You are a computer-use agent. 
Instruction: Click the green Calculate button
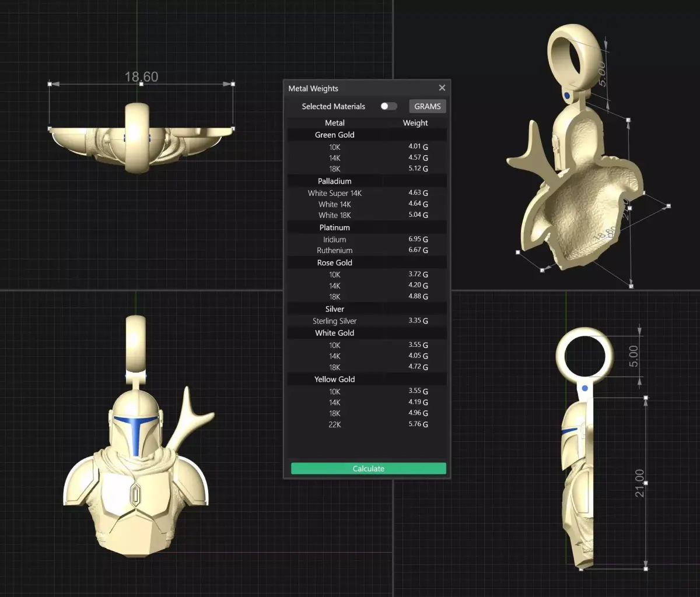[x=369, y=469]
